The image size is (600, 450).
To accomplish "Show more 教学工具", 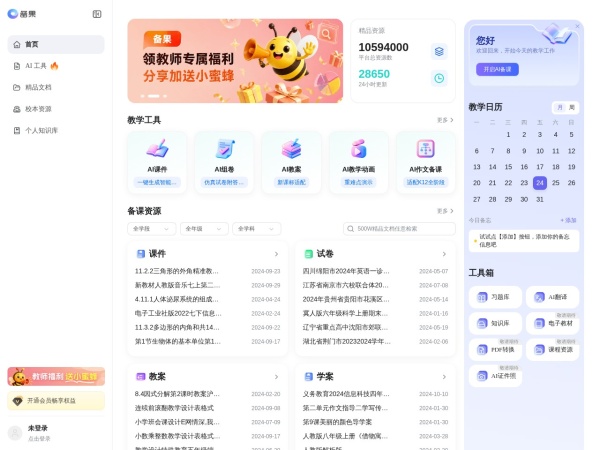I will pyautogui.click(x=445, y=120).
